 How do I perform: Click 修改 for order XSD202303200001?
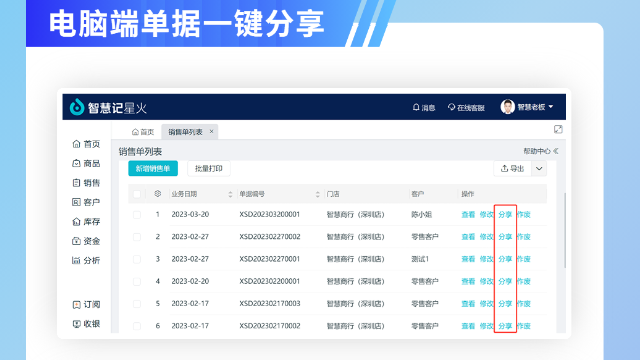click(487, 215)
